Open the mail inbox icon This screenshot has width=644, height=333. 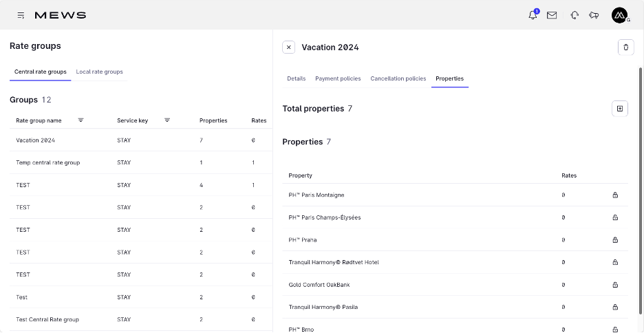(552, 16)
